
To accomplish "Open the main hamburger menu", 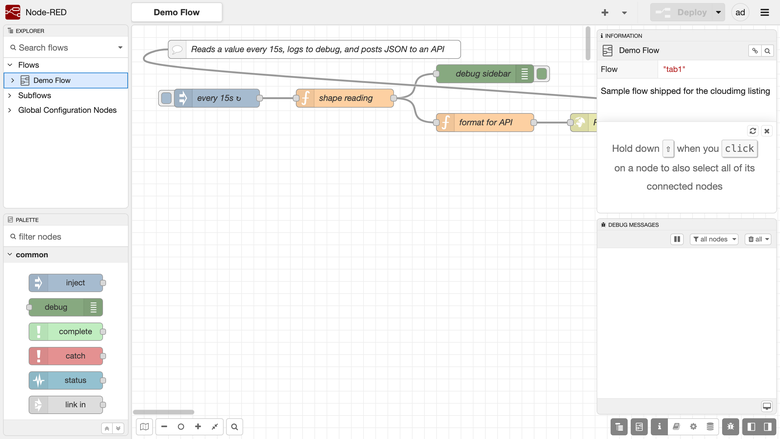I will point(765,12).
